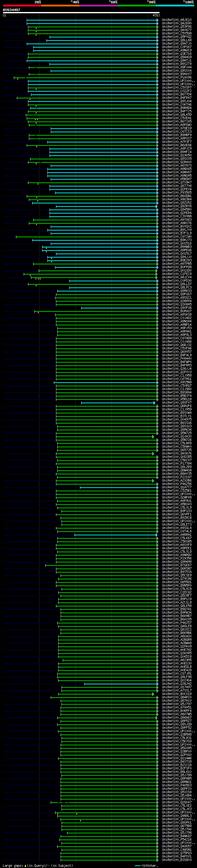Open hit UniRef100_C0Z2F2
Screen dimensions: 197x868
pos(177,91)
